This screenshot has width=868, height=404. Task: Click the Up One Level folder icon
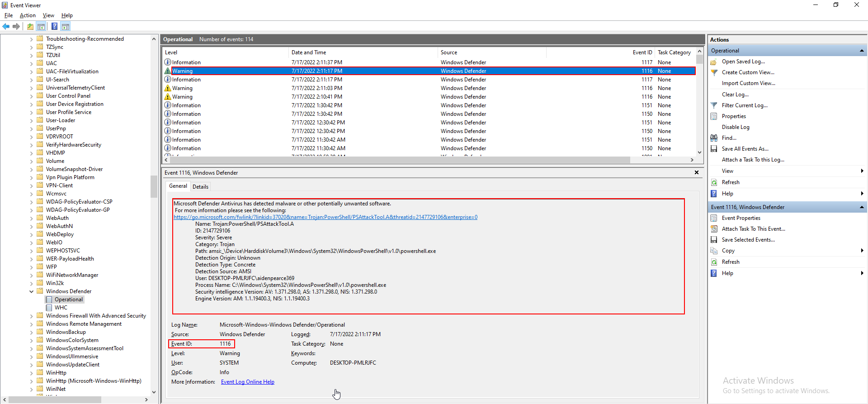pyautogui.click(x=30, y=26)
